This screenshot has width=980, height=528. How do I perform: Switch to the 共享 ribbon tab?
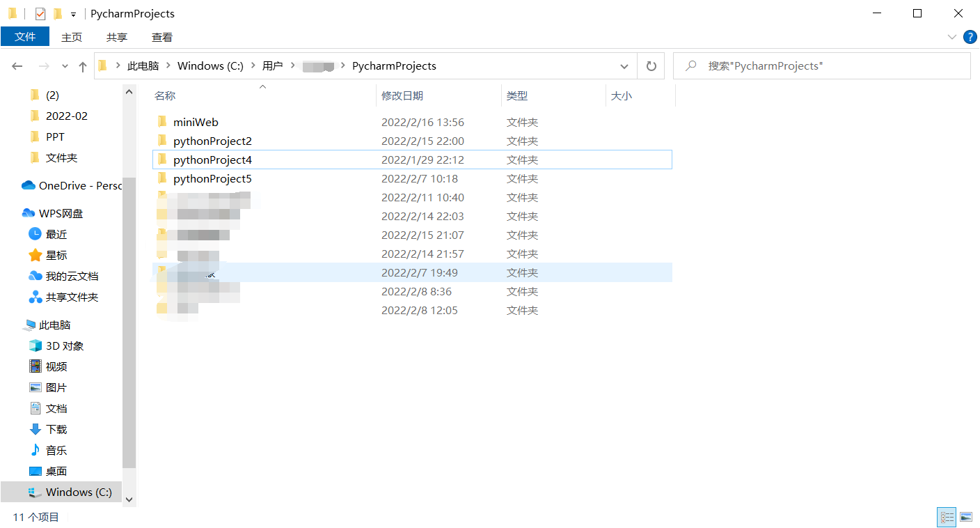(x=117, y=37)
